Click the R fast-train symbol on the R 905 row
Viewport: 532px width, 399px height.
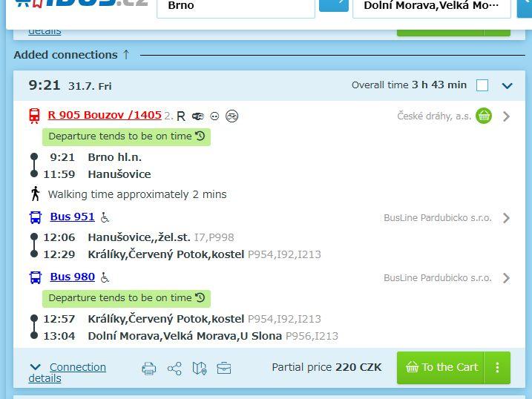coord(181,116)
